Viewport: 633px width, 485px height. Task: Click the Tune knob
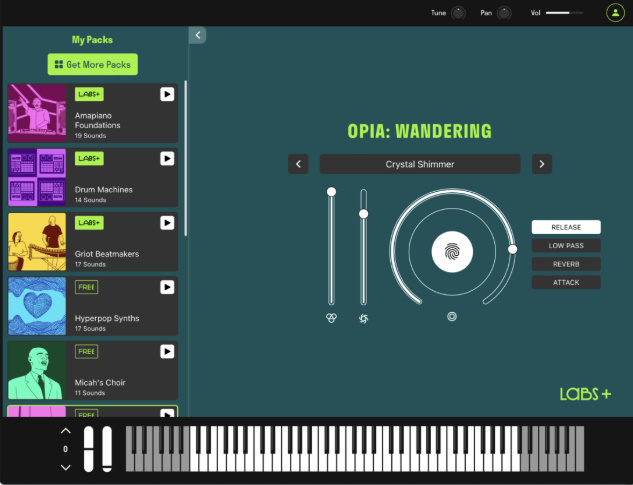tap(458, 13)
